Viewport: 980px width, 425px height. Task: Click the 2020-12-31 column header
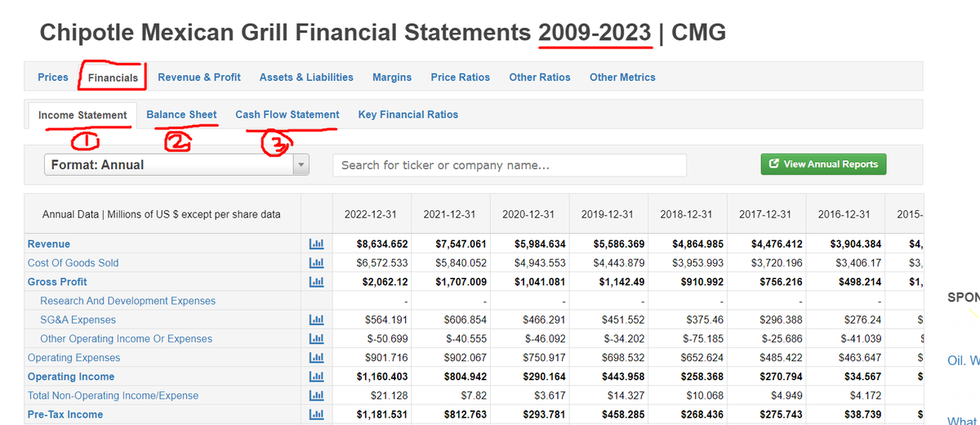(528, 214)
